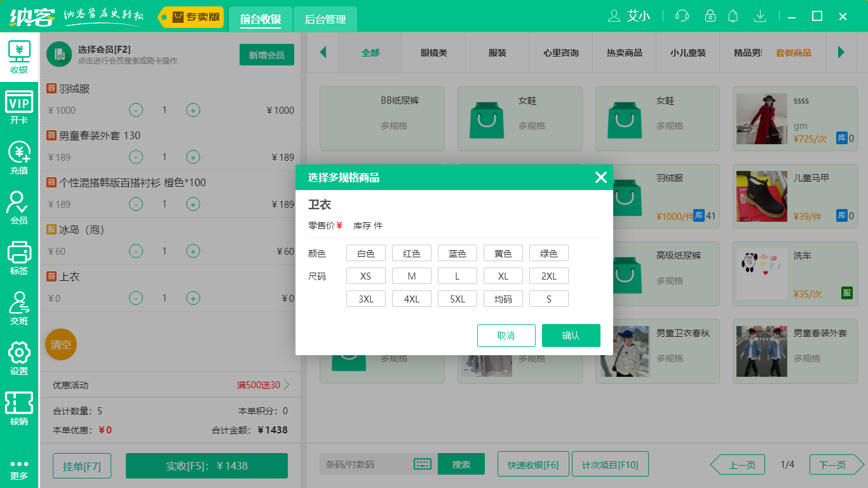
Task: Select the 均码 one-size option
Action: click(x=503, y=298)
